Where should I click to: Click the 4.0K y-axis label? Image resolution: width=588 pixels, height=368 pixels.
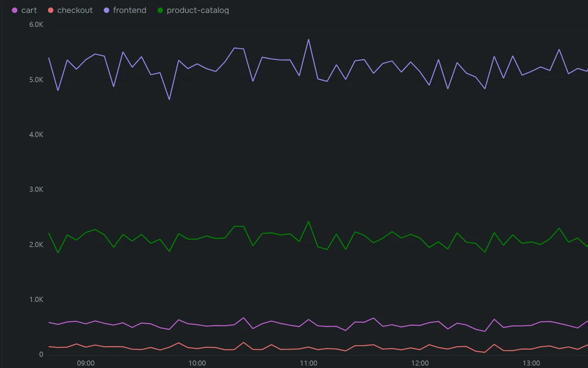36,134
